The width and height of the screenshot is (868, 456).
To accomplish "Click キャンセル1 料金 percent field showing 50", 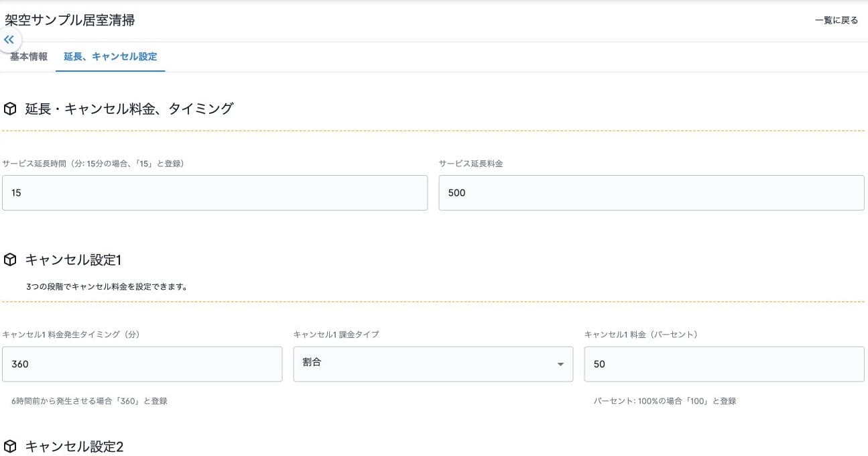I will pyautogui.click(x=725, y=364).
